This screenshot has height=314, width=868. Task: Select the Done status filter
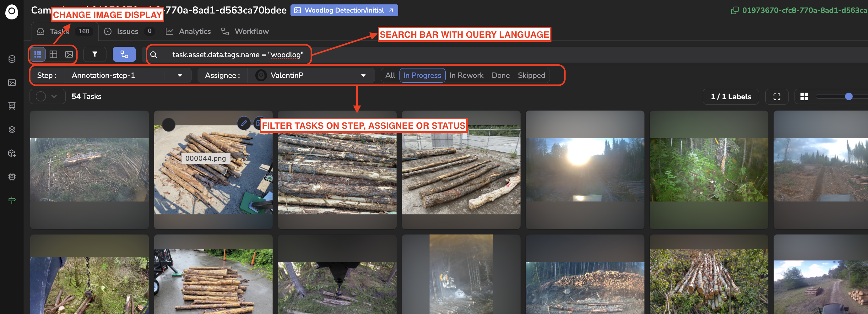point(501,75)
